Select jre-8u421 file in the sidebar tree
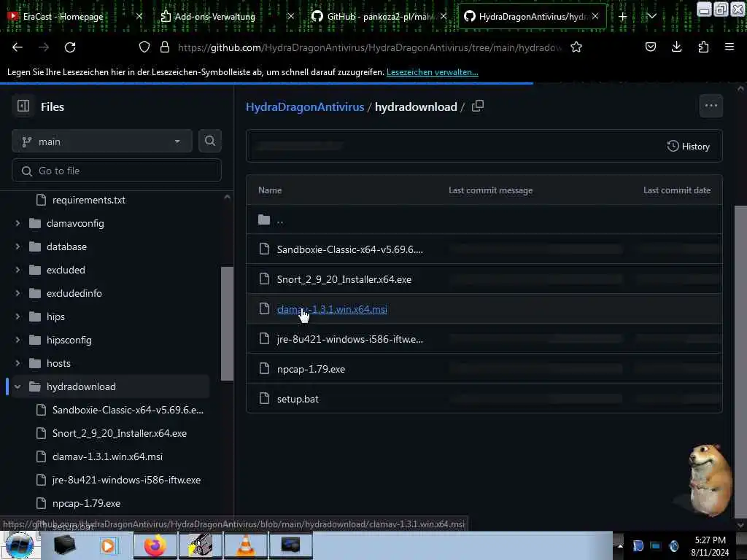The image size is (747, 560). pos(126,480)
